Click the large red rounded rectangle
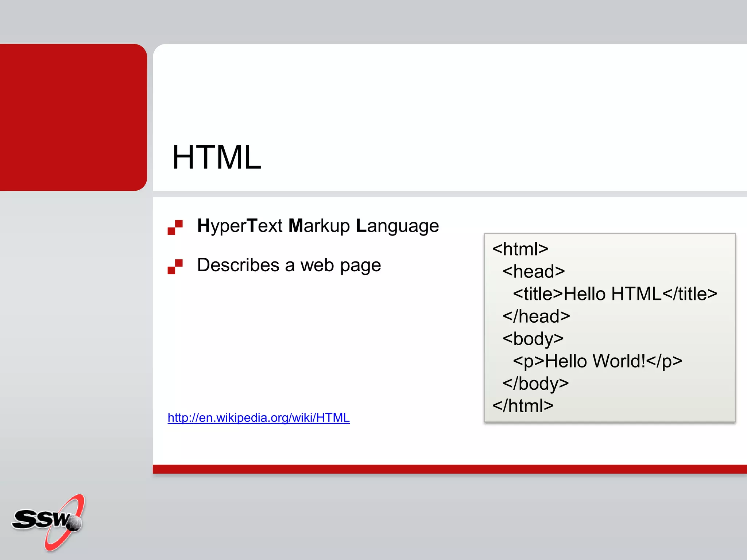The image size is (747, 560). pos(73,117)
